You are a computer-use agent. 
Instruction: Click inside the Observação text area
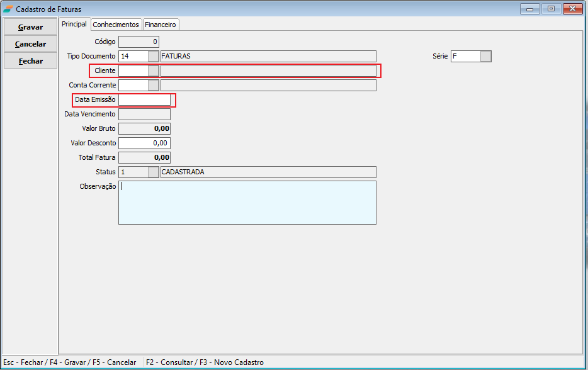point(247,203)
